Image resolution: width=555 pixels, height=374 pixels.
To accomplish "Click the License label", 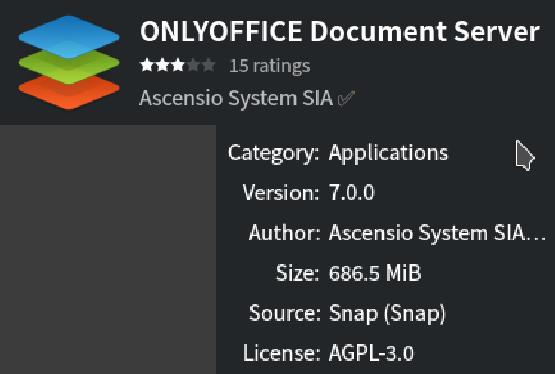I will pyautogui.click(x=281, y=353).
